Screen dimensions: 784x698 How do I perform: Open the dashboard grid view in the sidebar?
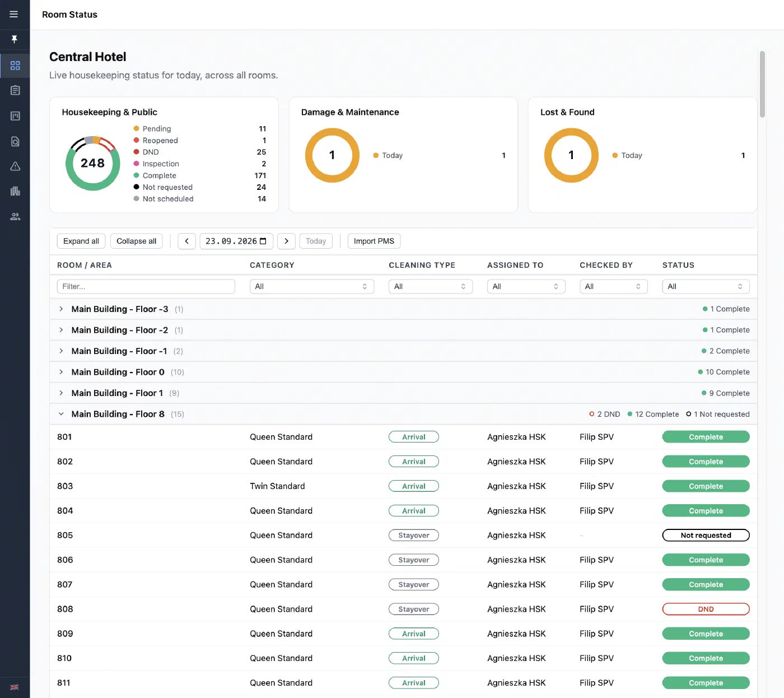pos(15,66)
